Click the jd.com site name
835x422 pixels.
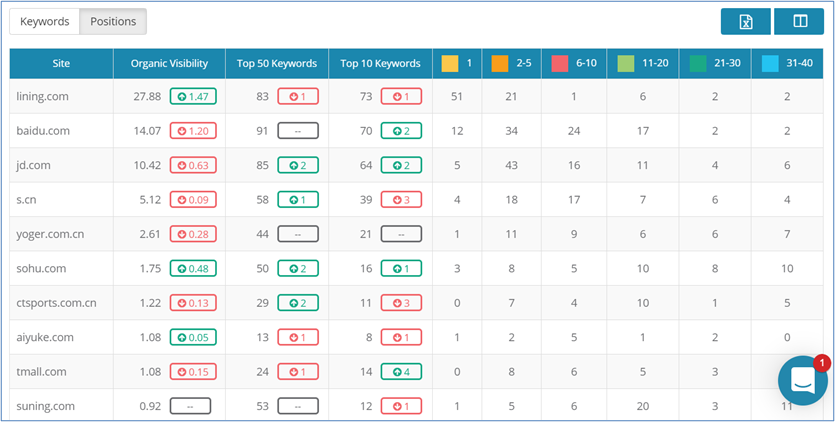pos(33,165)
